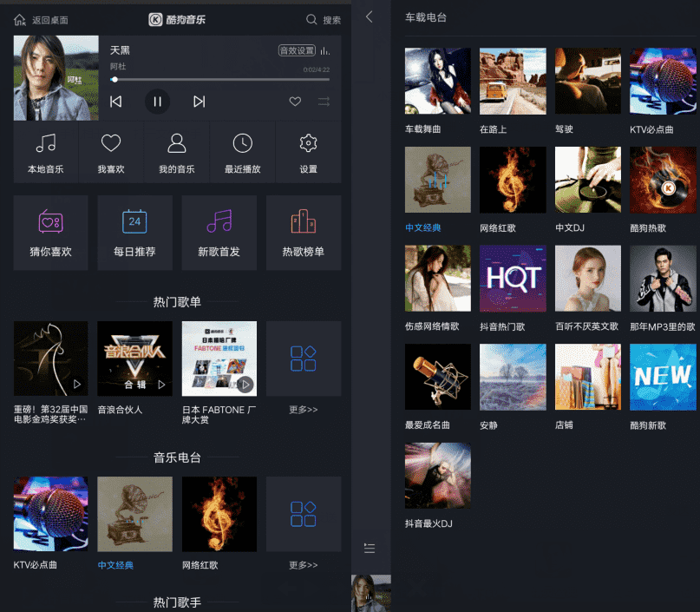Play the 音浪合伙人 playlist

point(134,359)
